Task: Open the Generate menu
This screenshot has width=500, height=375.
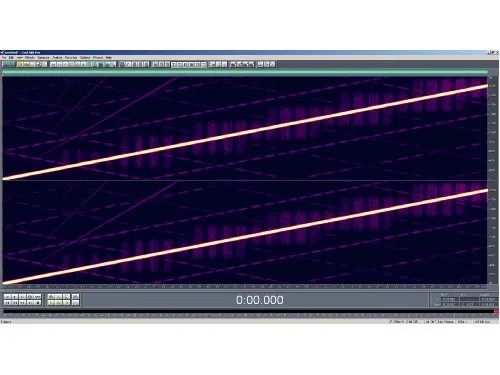Action: tap(43, 58)
